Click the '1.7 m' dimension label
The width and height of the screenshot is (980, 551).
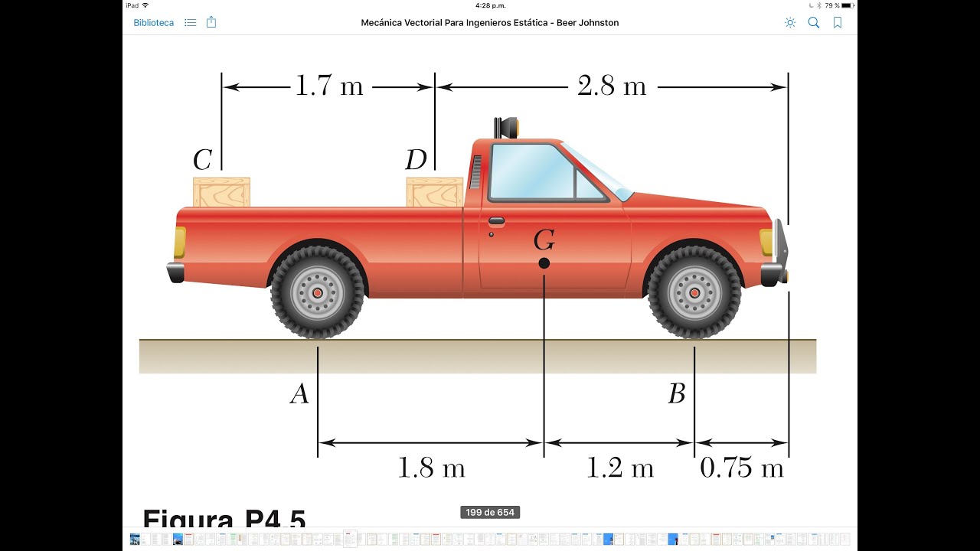[x=329, y=86]
